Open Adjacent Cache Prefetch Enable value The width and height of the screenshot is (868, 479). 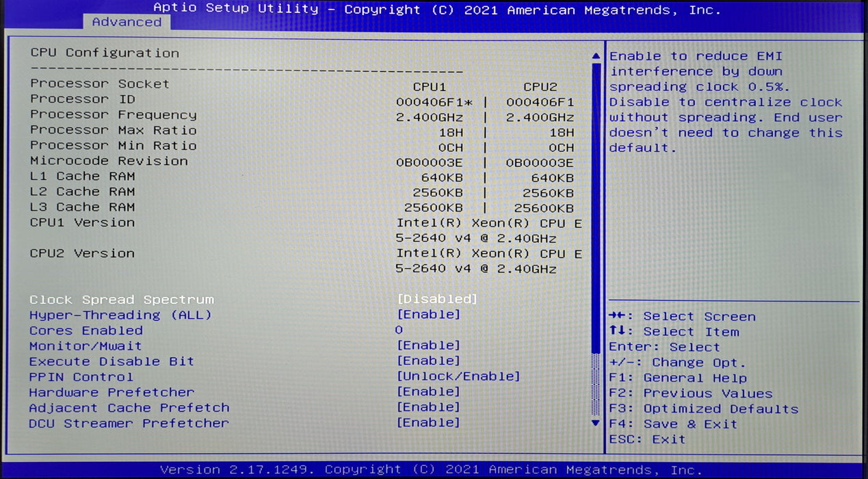[429, 407]
